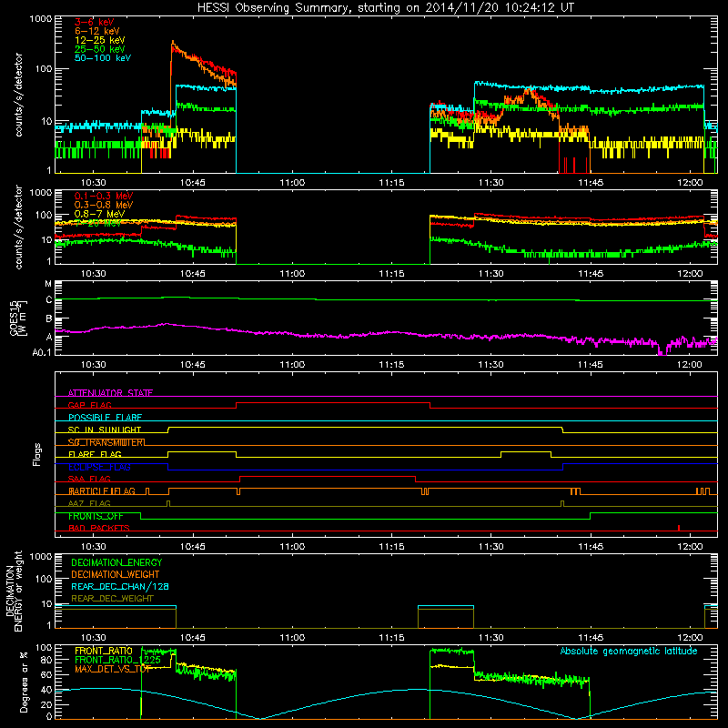This screenshot has height=728, width=728.
Task: Click the 11:45 tick under the MeV panel
Action: pos(591,274)
